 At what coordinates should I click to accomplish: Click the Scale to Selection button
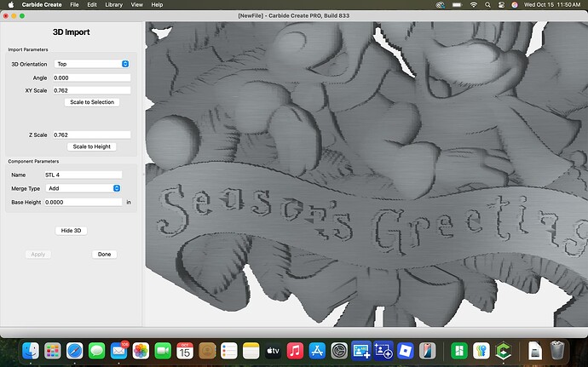(92, 102)
